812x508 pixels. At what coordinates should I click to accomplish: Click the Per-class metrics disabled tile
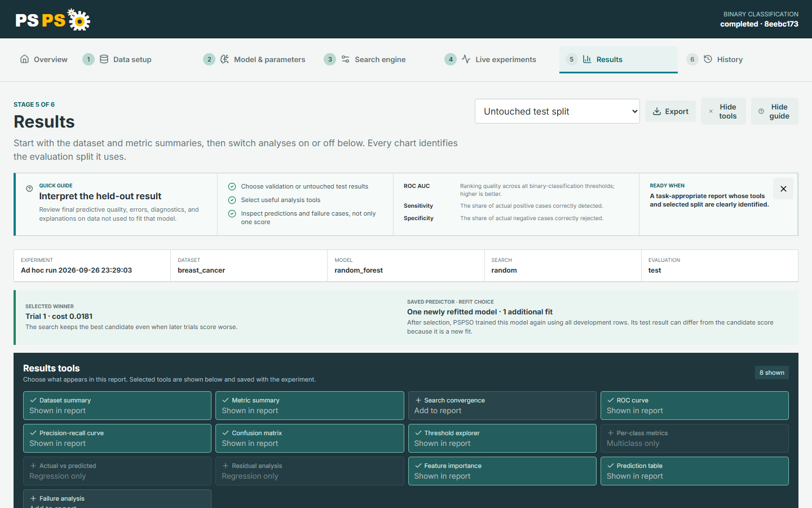694,438
